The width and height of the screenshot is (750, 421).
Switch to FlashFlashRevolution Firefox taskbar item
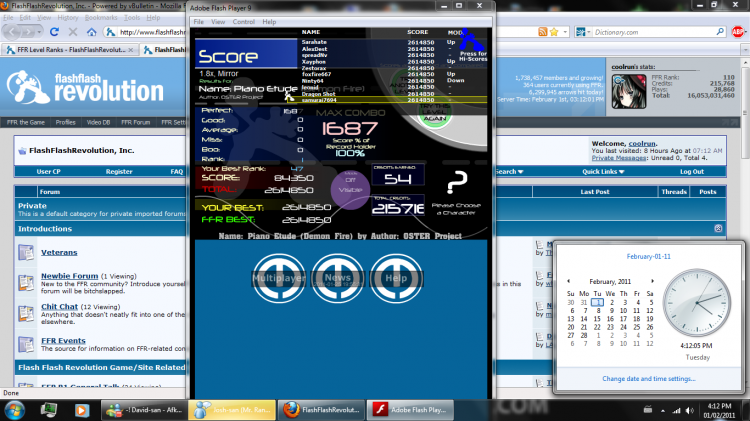click(x=321, y=410)
